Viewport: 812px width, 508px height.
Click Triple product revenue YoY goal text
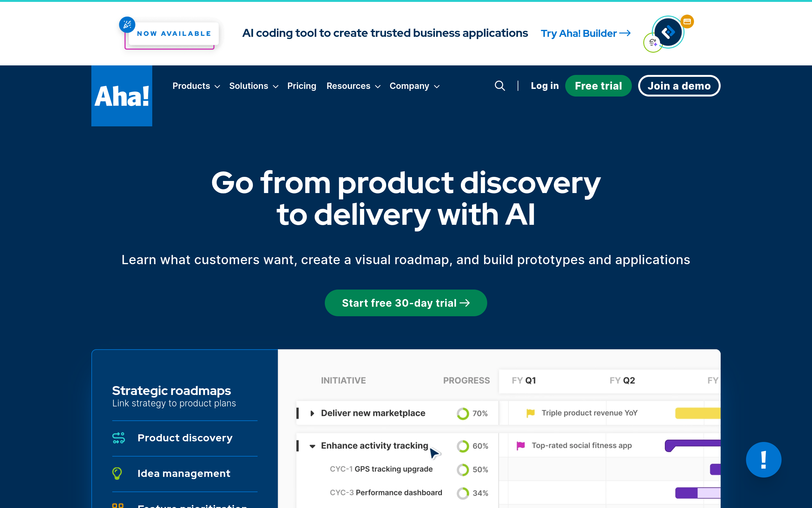589,413
